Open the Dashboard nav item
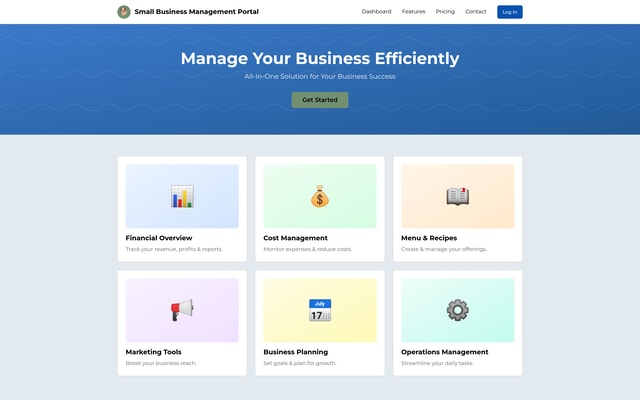640x400 pixels. 376,12
